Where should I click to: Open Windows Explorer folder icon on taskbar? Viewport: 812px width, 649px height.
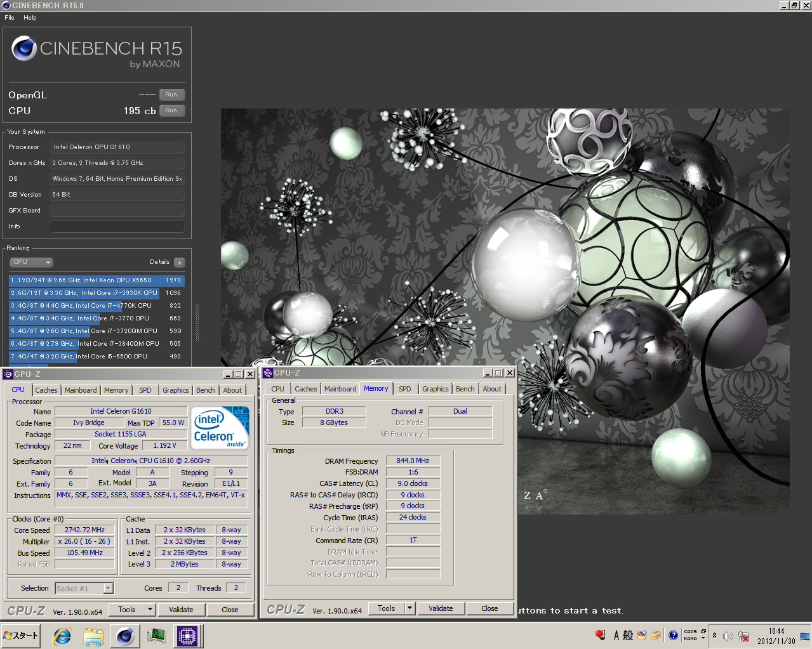point(93,636)
